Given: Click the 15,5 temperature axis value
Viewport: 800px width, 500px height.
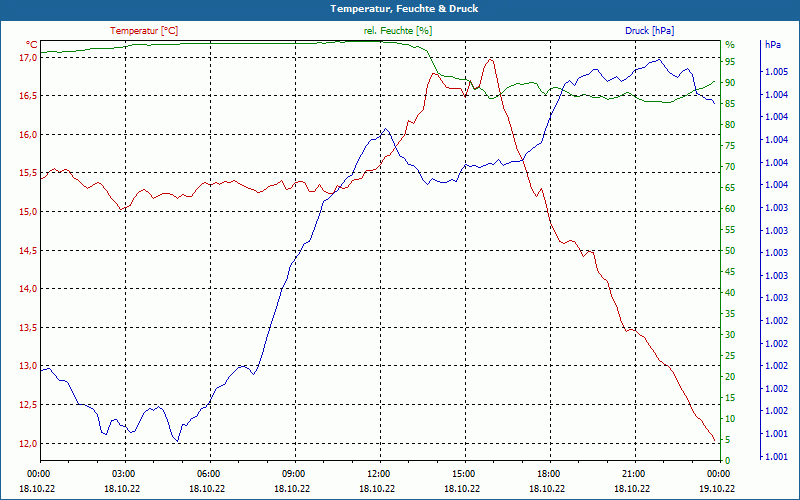Looking at the screenshot, I should pos(28,173).
